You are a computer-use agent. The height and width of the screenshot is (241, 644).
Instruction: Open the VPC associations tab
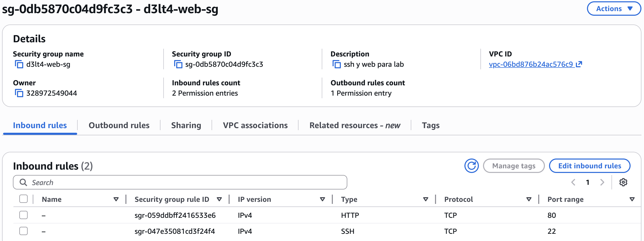[255, 125]
